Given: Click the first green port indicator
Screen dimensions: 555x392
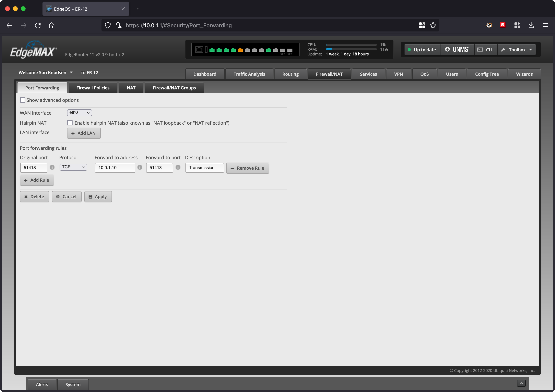Looking at the screenshot, I should (x=212, y=50).
